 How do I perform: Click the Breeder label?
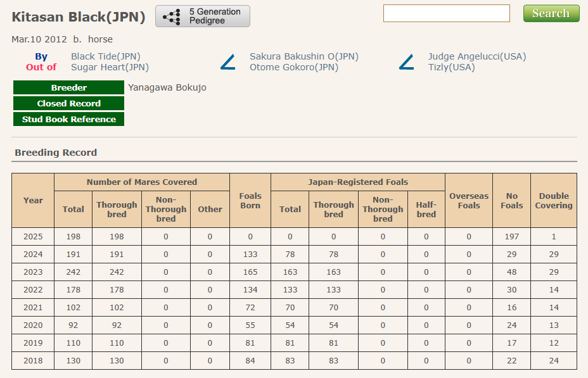[x=68, y=87]
